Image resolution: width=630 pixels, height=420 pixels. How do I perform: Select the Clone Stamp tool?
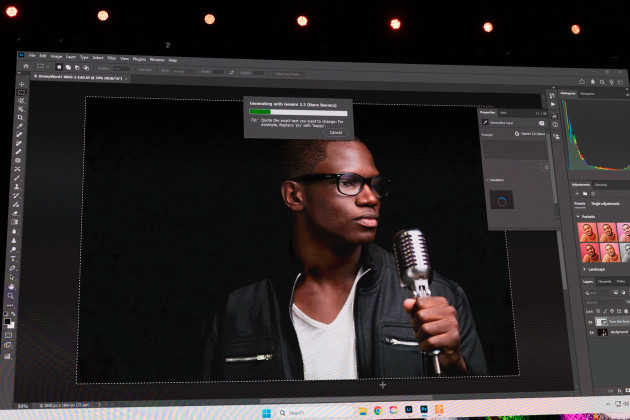(18, 186)
